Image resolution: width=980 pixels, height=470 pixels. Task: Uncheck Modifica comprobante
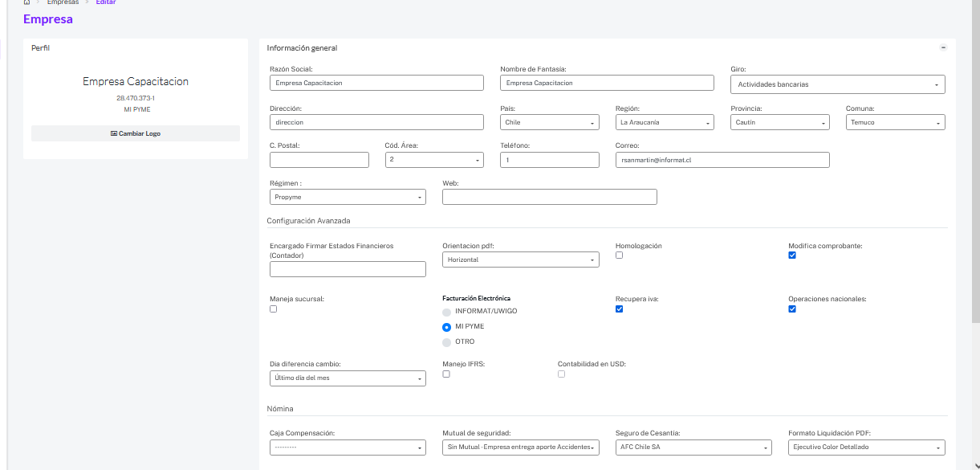coord(792,255)
